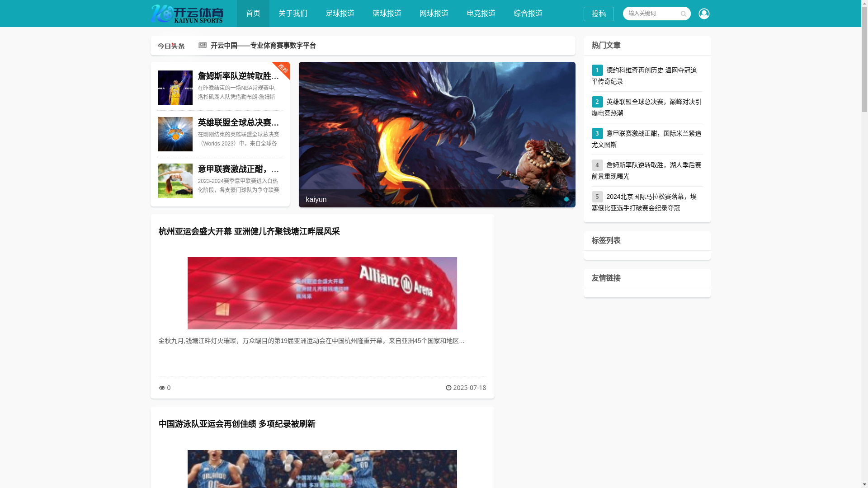Click the 金秋九月 article summary text

(x=311, y=341)
